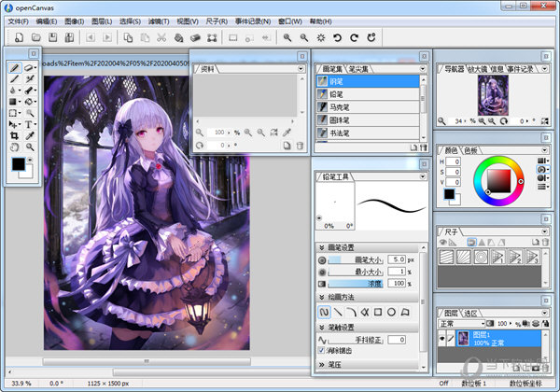Click the Open file toolbar icon

coord(35,37)
